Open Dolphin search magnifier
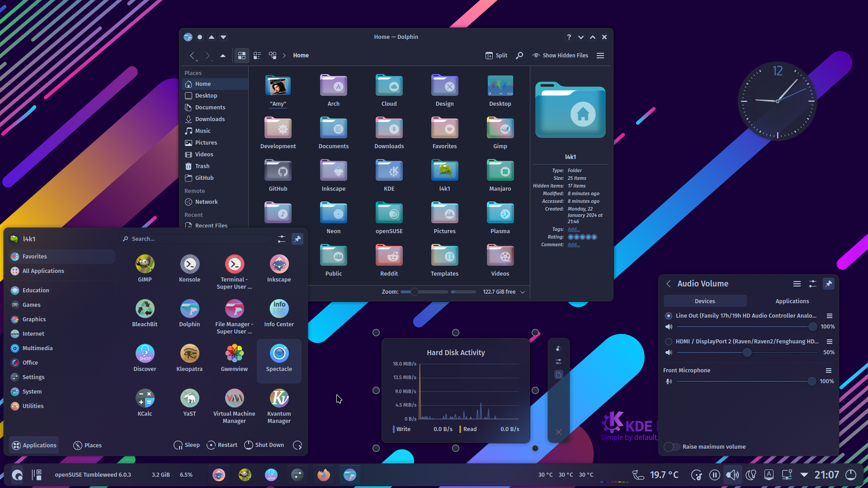 [519, 55]
